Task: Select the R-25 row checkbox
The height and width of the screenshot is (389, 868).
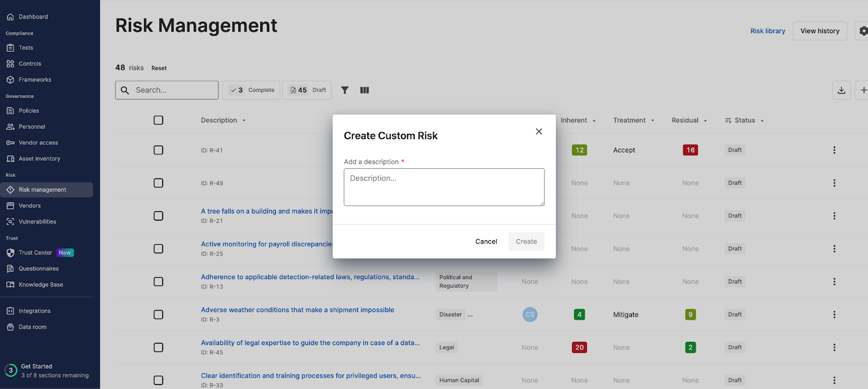Action: click(158, 248)
